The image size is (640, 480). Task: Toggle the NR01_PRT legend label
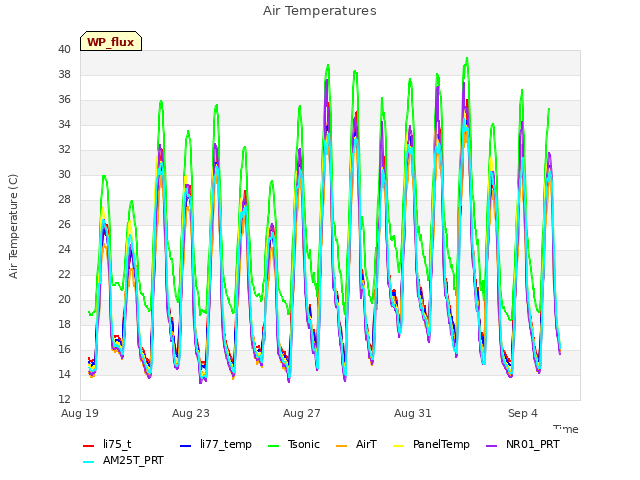pos(533,444)
